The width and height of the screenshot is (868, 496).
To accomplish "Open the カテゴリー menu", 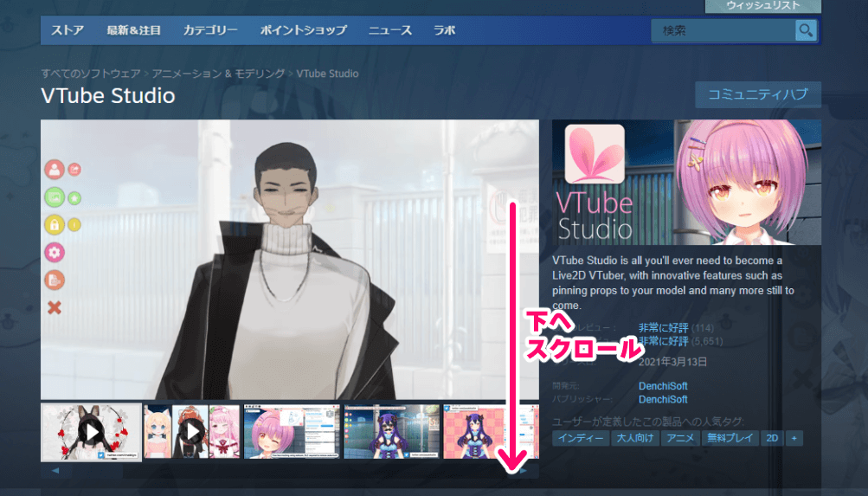I will 210,30.
